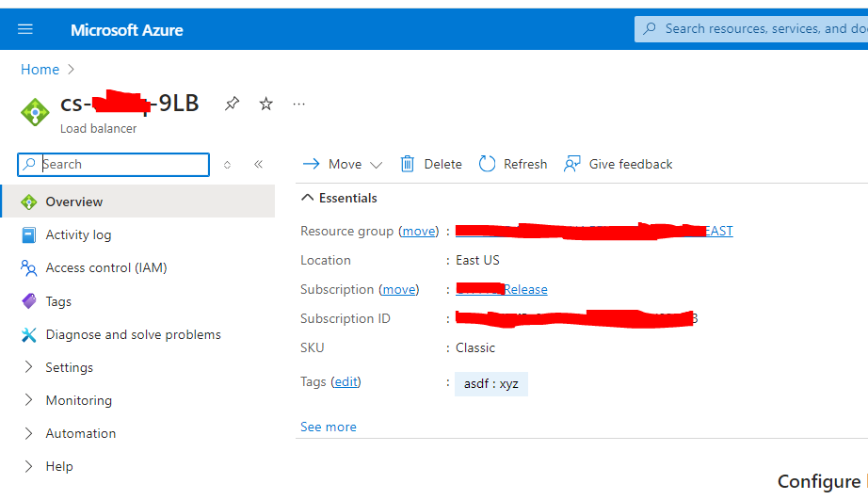868x500 pixels.
Task: Click the Load balancer subtitle text
Action: pyautogui.click(x=99, y=128)
